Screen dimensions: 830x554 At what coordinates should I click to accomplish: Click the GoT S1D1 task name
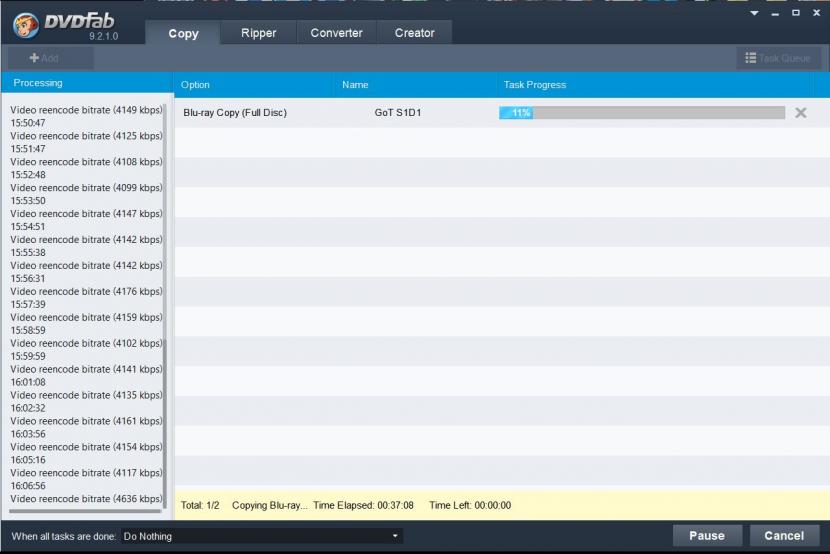[398, 113]
